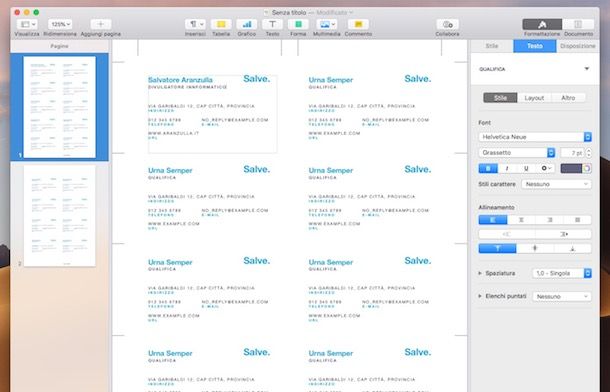Toggle italic text formatting

click(507, 168)
